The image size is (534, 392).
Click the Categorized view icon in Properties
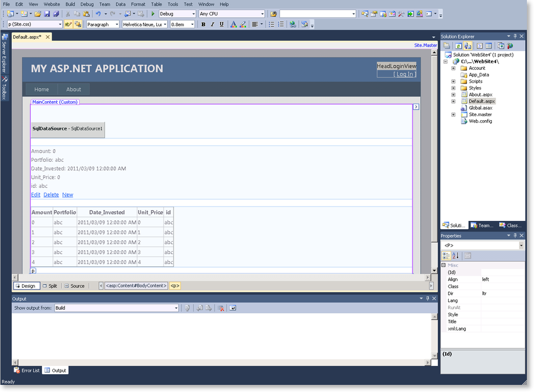coord(446,256)
